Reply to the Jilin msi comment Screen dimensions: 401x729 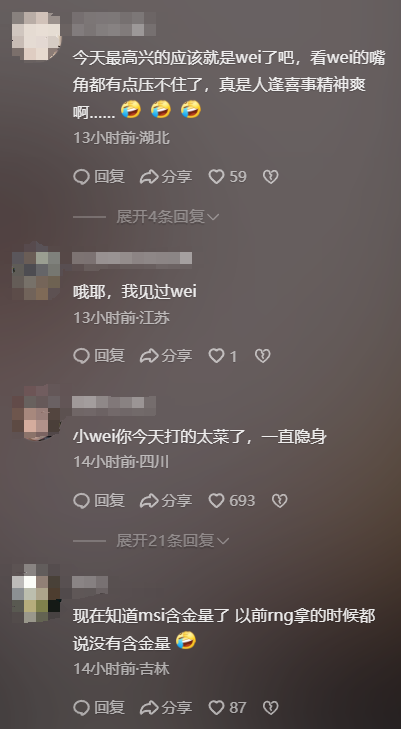99,708
